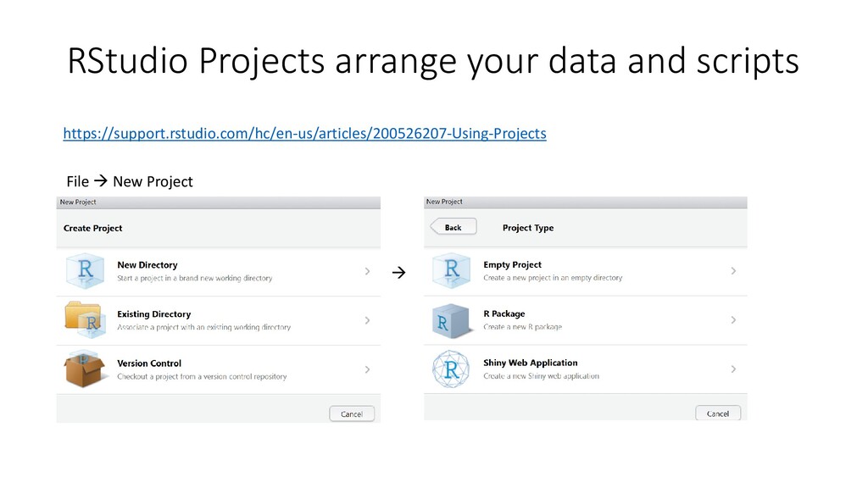
Task: Expand the Empty Project row chevron
Action: [x=733, y=270]
